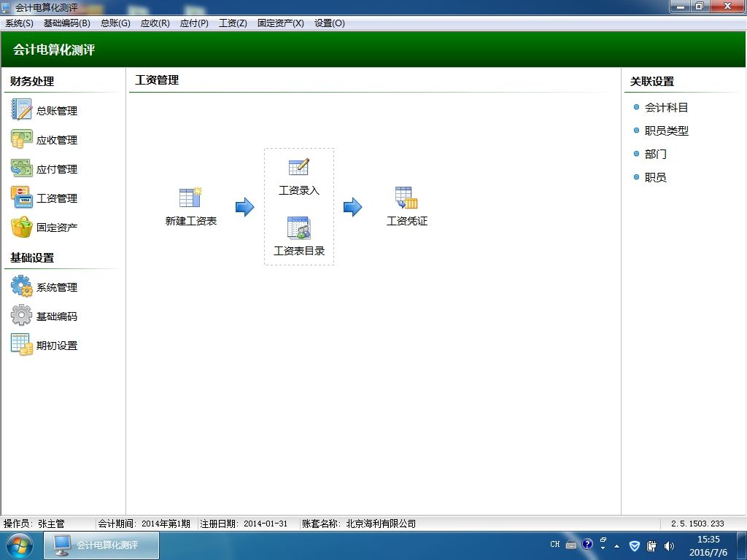Open 期初设置 table icon

pyautogui.click(x=21, y=345)
